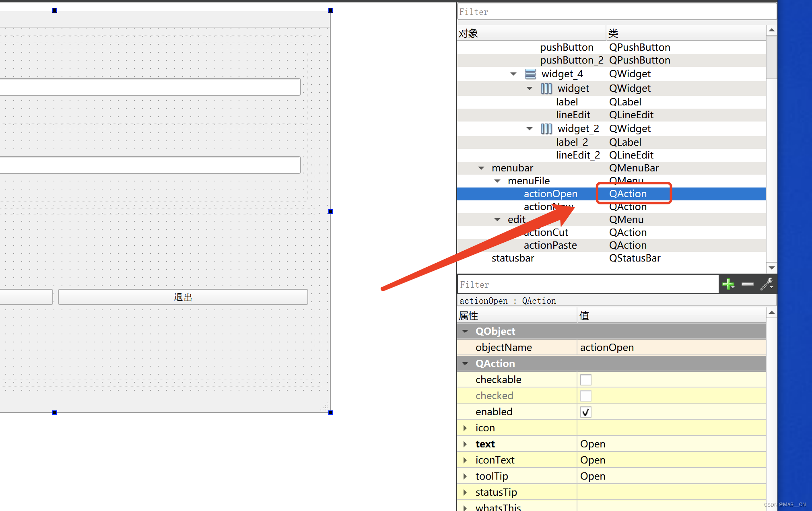
Task: Enable the checkable property checkbox
Action: coord(585,380)
